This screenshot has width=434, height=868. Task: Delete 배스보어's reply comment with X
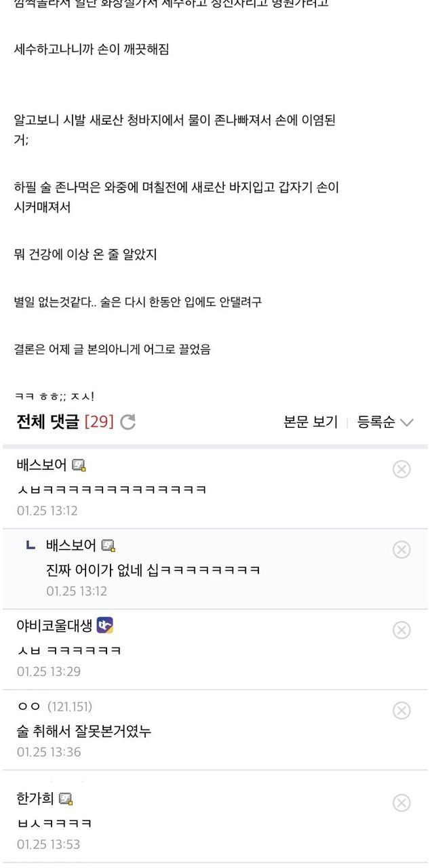(x=401, y=549)
